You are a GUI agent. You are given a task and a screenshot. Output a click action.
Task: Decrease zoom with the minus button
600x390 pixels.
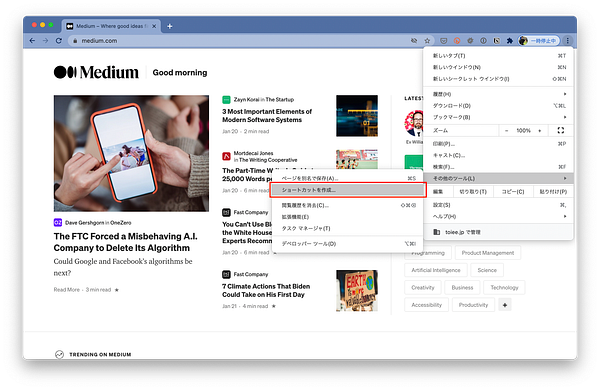tap(506, 131)
